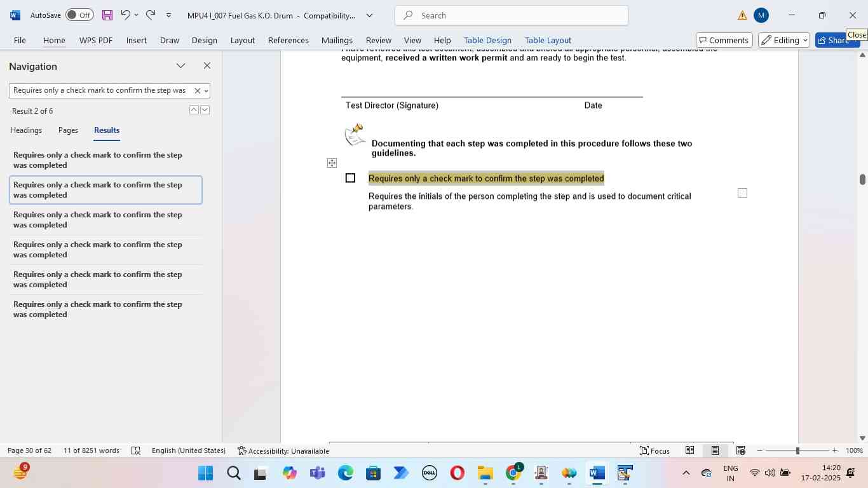Open the View ribbon tab

click(x=412, y=40)
